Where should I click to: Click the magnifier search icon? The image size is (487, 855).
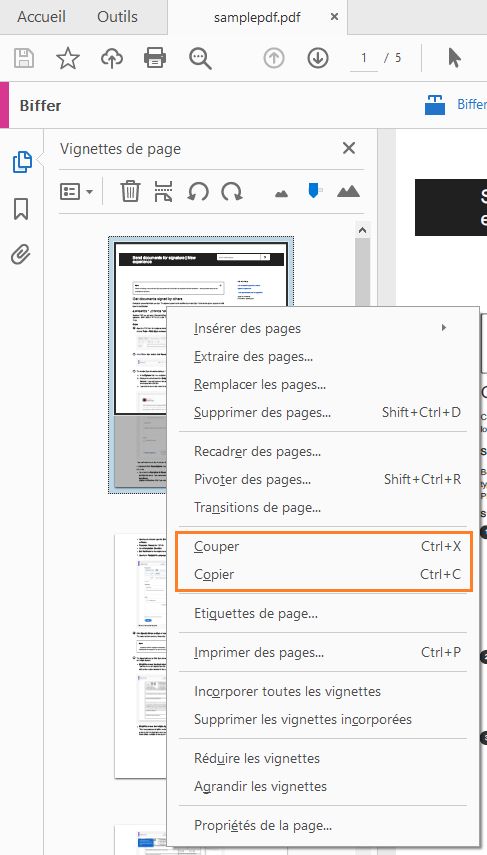click(200, 58)
